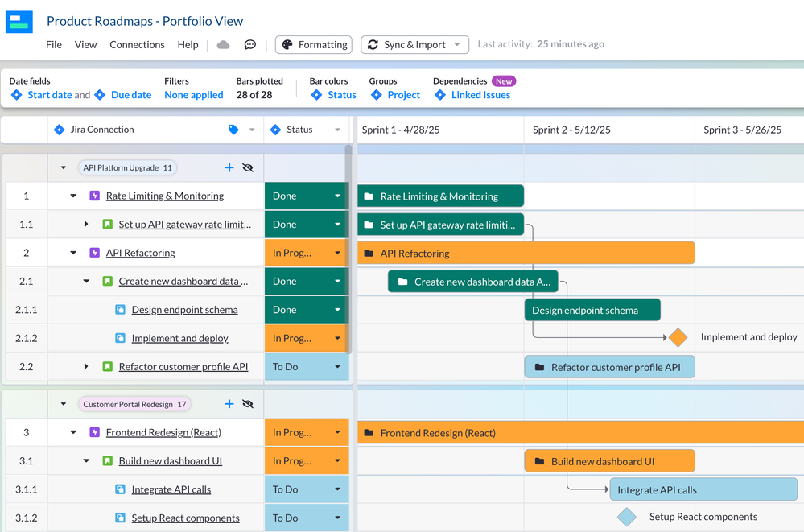This screenshot has height=532, width=804.
Task: Click the epic icon beside API Refactoring row
Action: (x=94, y=253)
